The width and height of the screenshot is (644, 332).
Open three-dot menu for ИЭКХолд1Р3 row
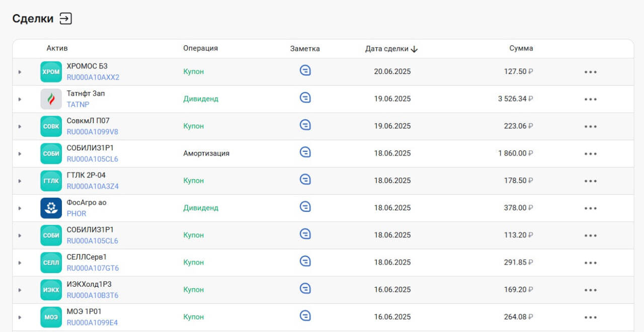click(x=590, y=290)
